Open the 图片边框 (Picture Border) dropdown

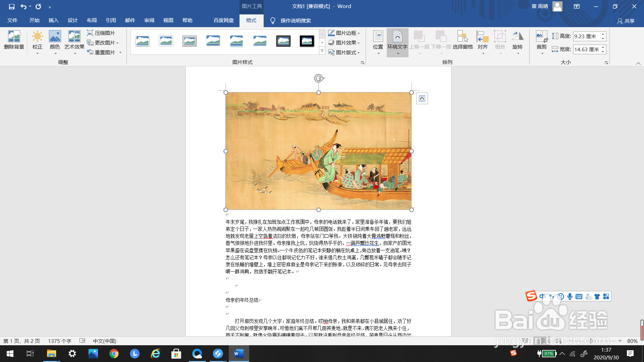344,33
